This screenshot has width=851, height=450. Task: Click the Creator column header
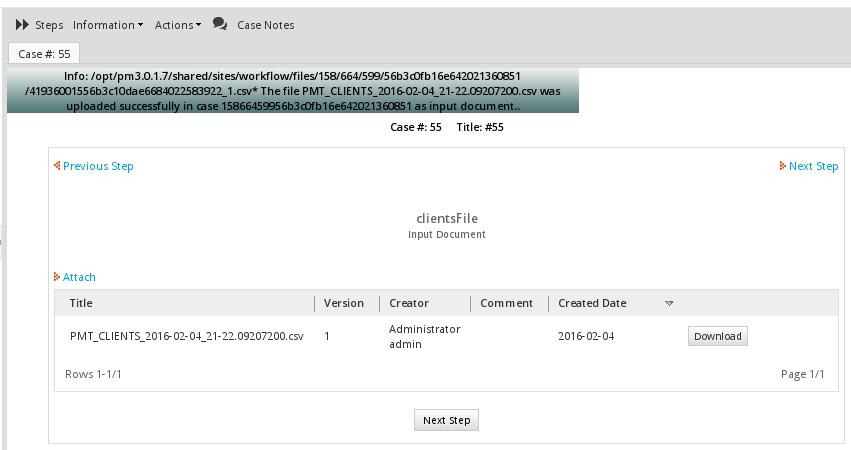(409, 303)
